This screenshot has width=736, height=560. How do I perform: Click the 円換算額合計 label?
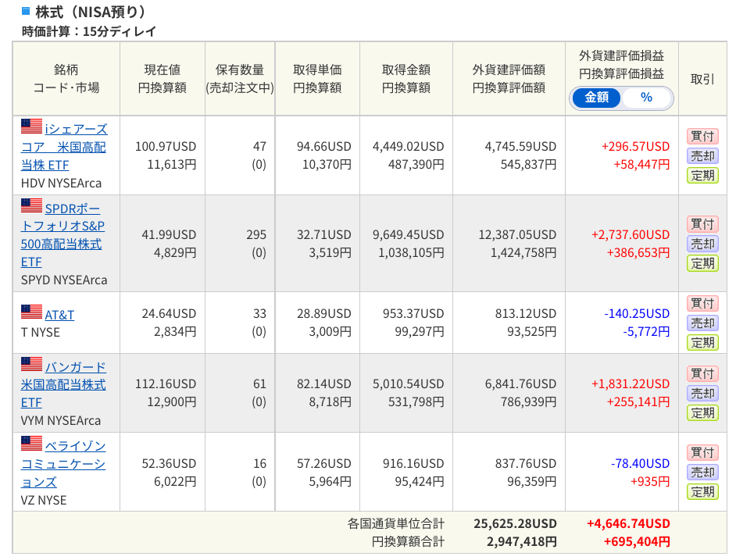[408, 542]
